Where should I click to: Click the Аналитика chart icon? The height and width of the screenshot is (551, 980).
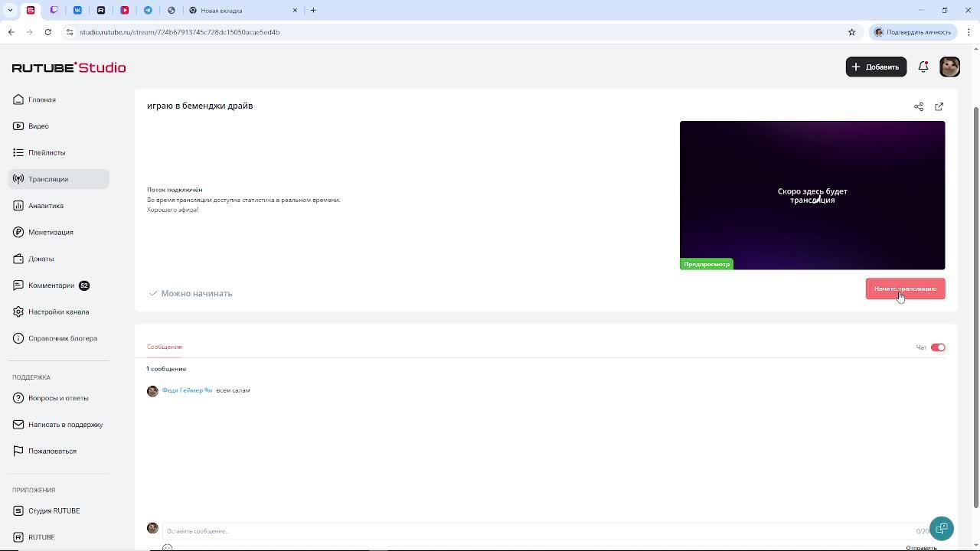[18, 206]
